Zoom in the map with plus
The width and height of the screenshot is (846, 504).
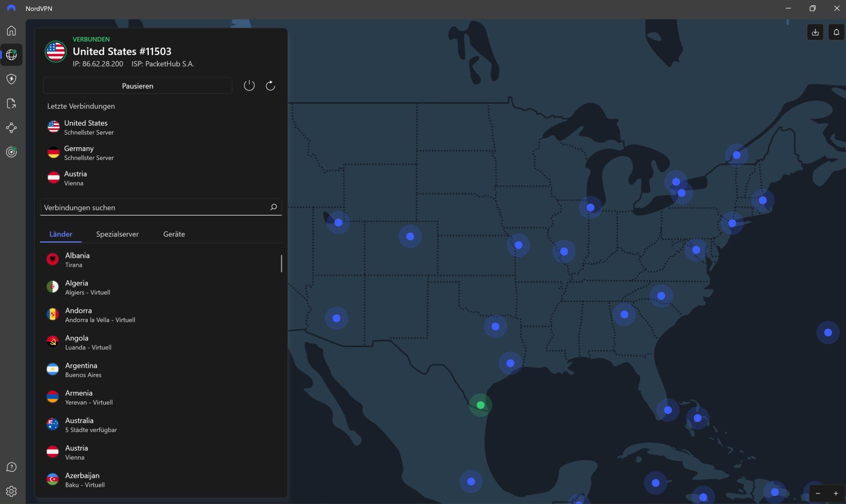coord(835,493)
